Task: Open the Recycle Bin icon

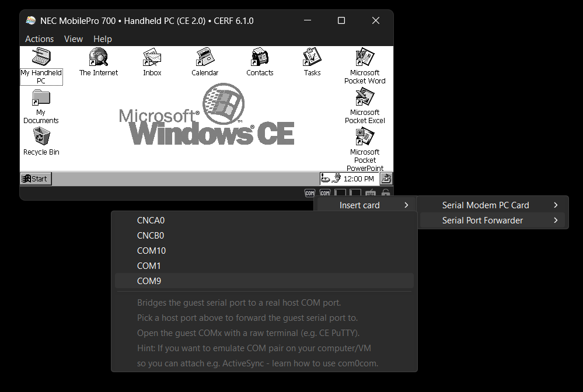Action: [x=41, y=136]
